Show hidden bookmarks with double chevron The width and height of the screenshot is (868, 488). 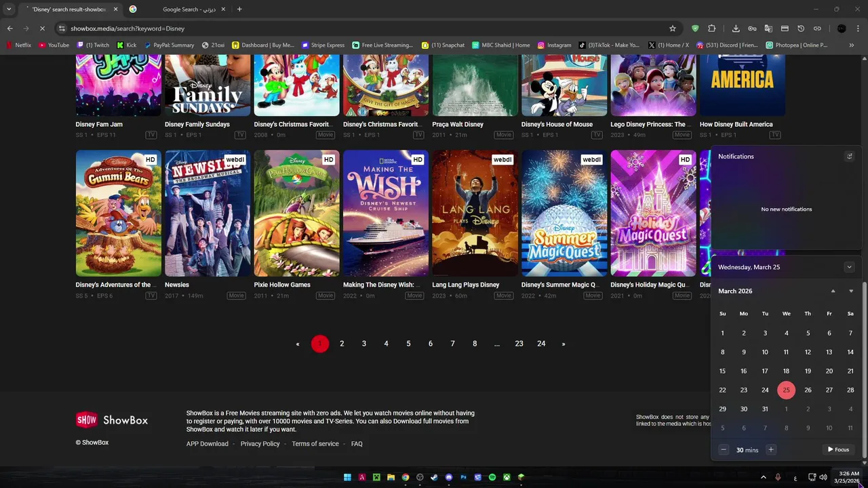(x=852, y=45)
